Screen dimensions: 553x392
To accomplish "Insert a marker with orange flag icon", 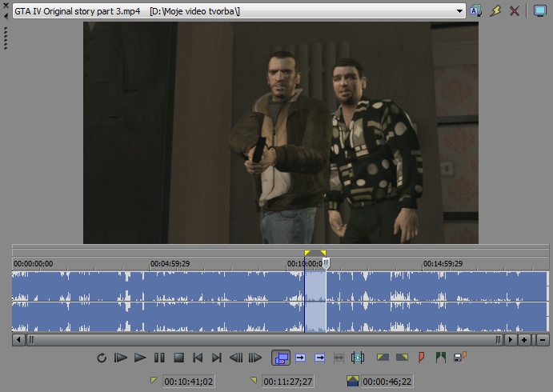I will click(422, 358).
